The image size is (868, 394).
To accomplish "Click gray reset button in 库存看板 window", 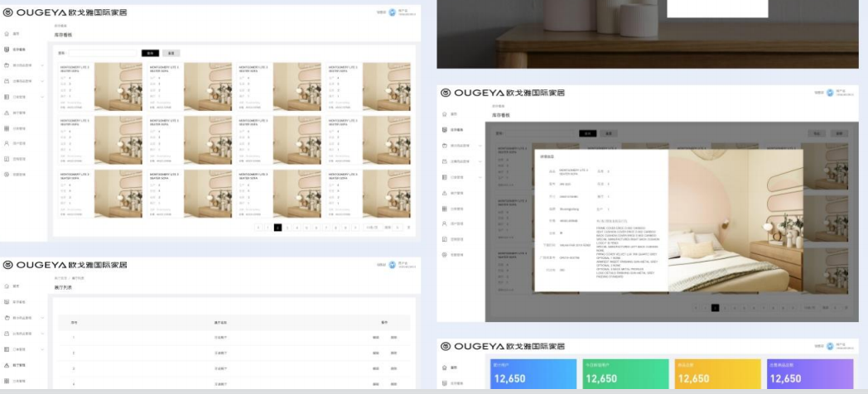I will tap(171, 53).
